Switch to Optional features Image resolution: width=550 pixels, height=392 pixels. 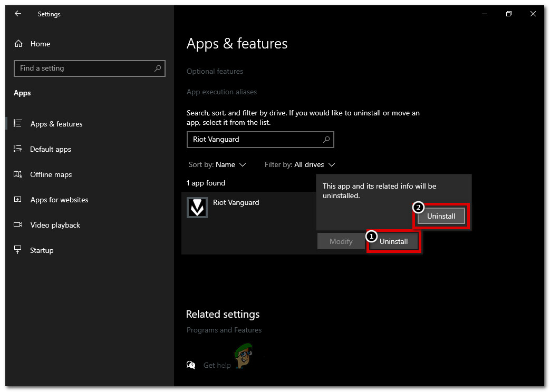(215, 71)
